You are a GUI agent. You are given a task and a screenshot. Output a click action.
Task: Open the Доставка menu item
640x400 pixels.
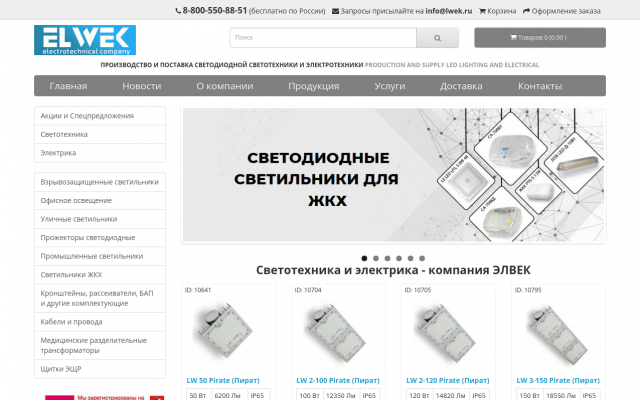461,86
